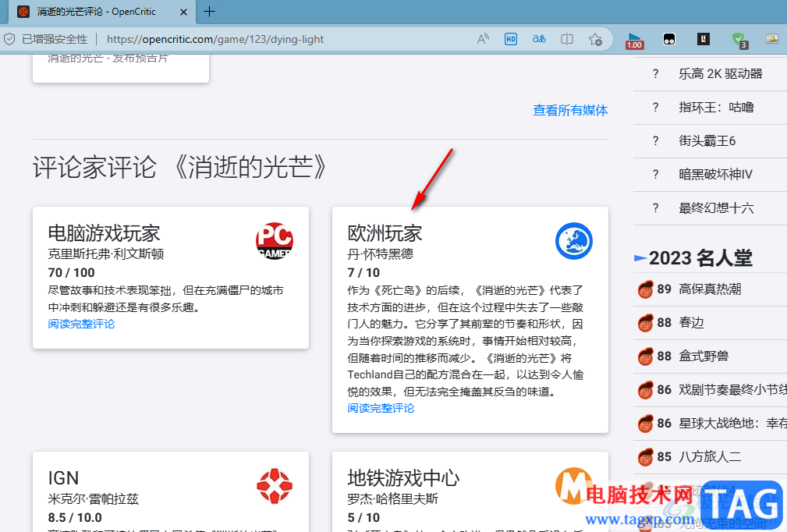Click the 2023 名人堂 heading
This screenshot has width=787, height=532.
700,258
